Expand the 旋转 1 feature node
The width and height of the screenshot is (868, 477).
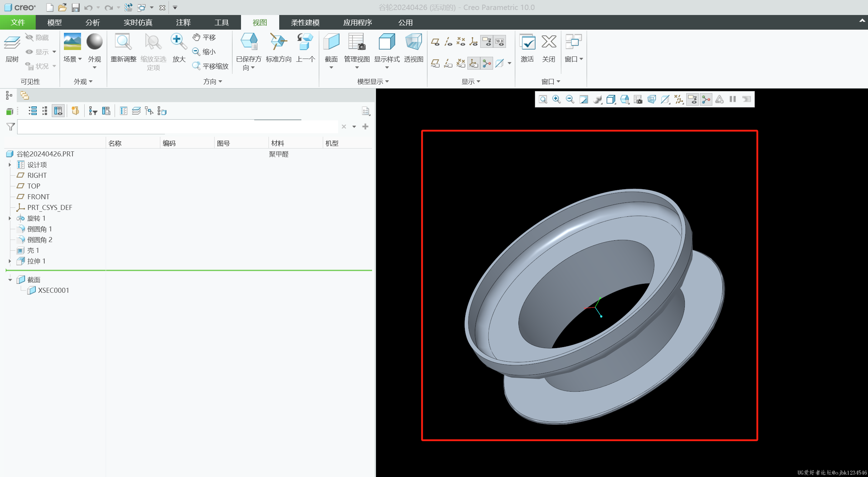click(x=10, y=218)
